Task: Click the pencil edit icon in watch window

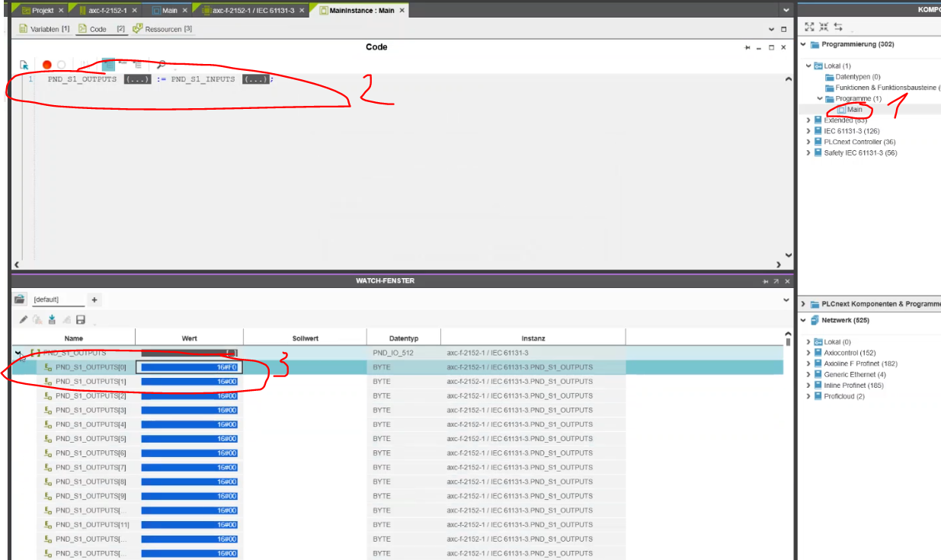Action: coord(24,319)
